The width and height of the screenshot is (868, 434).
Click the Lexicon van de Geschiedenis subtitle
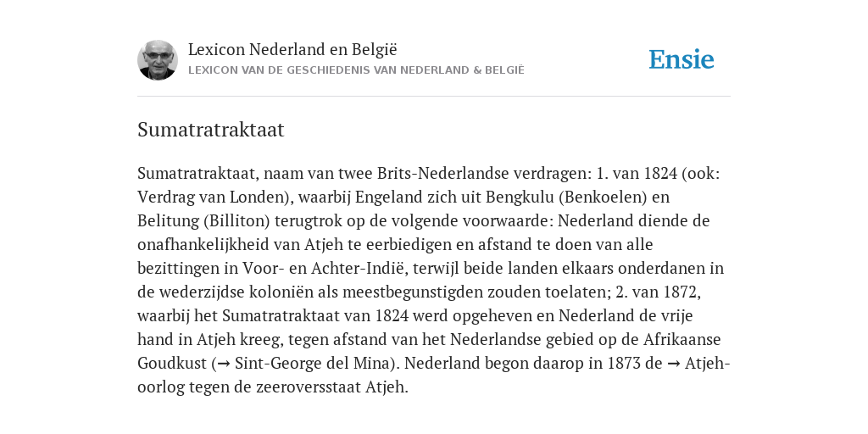(356, 70)
